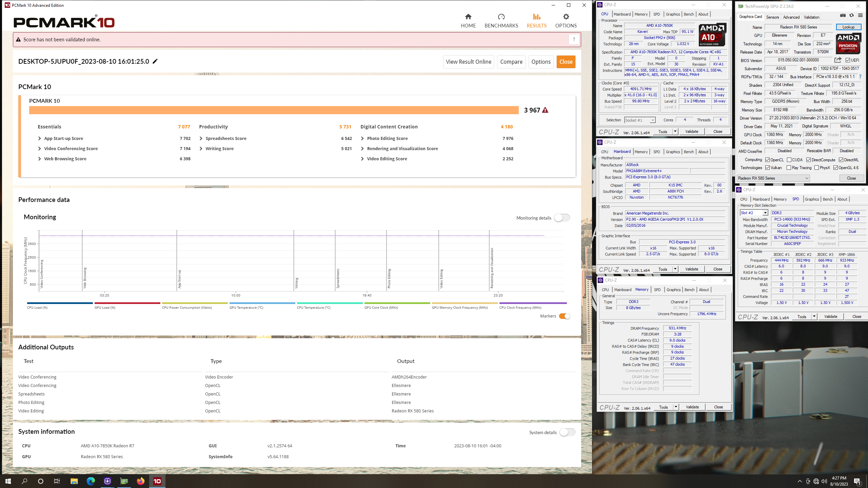Click Windows Start button
This screenshot has height=488, width=868.
click(8, 481)
